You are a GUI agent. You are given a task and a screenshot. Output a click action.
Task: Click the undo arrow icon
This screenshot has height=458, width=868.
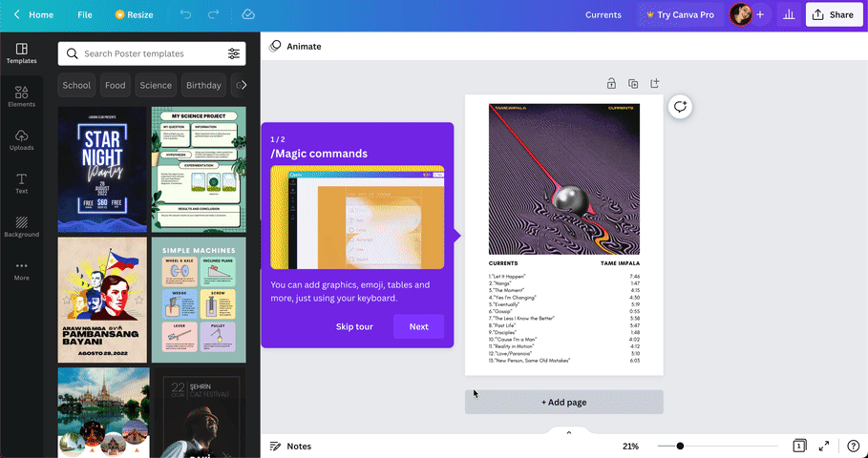coord(185,15)
